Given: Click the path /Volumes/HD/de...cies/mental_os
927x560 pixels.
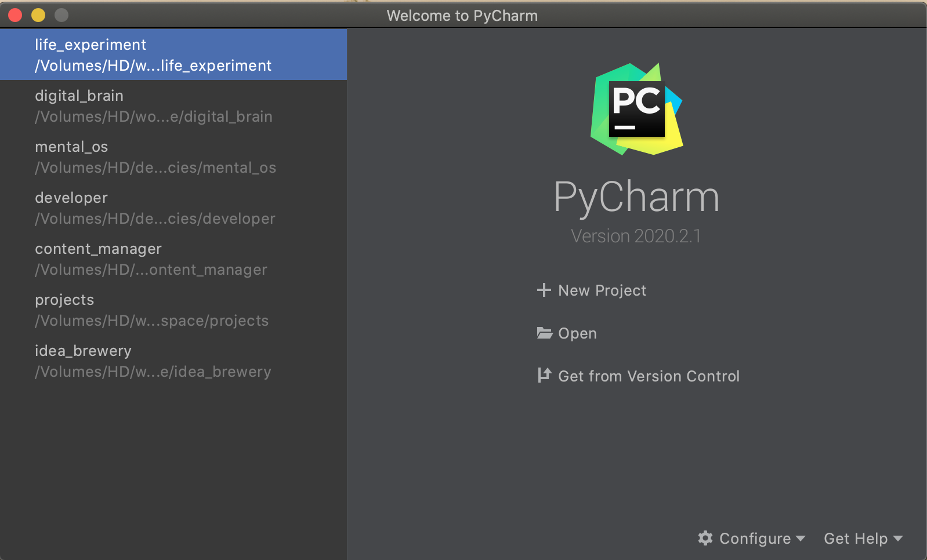Looking at the screenshot, I should (x=155, y=168).
